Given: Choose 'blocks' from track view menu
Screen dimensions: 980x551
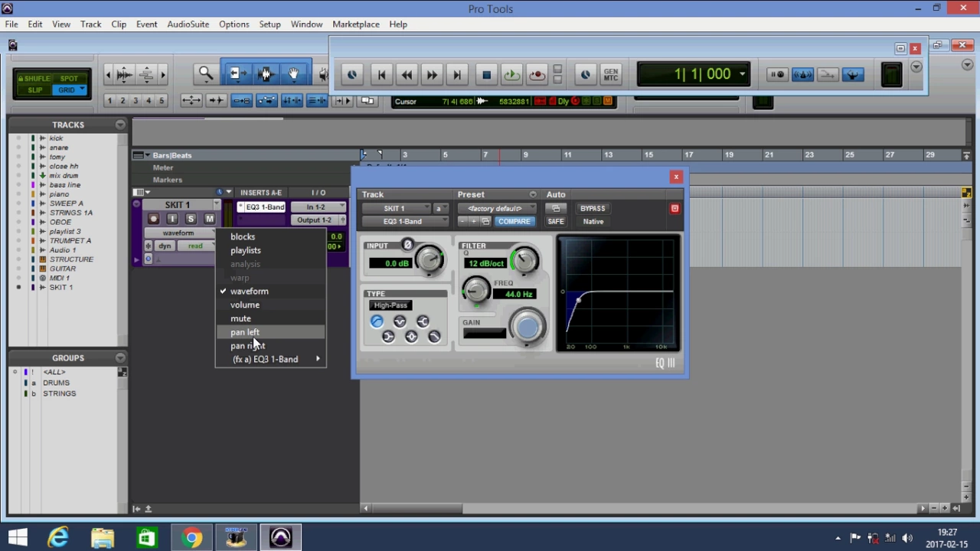Looking at the screenshot, I should [x=243, y=236].
